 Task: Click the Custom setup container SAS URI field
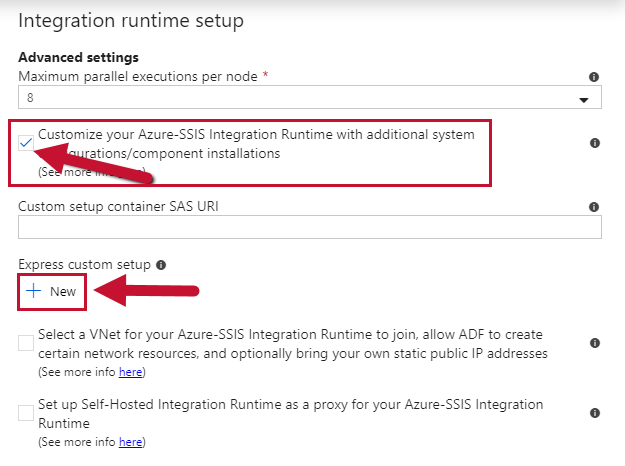pyautogui.click(x=309, y=227)
